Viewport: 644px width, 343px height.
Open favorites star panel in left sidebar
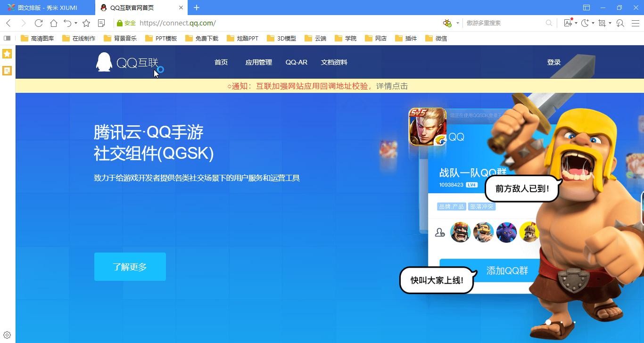point(7,54)
